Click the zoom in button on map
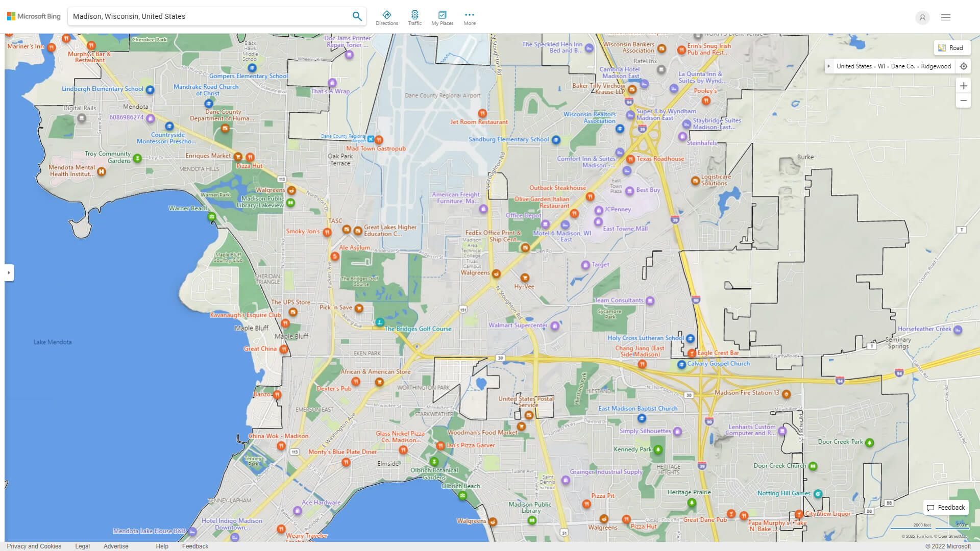This screenshot has height=551, width=980. tap(964, 85)
